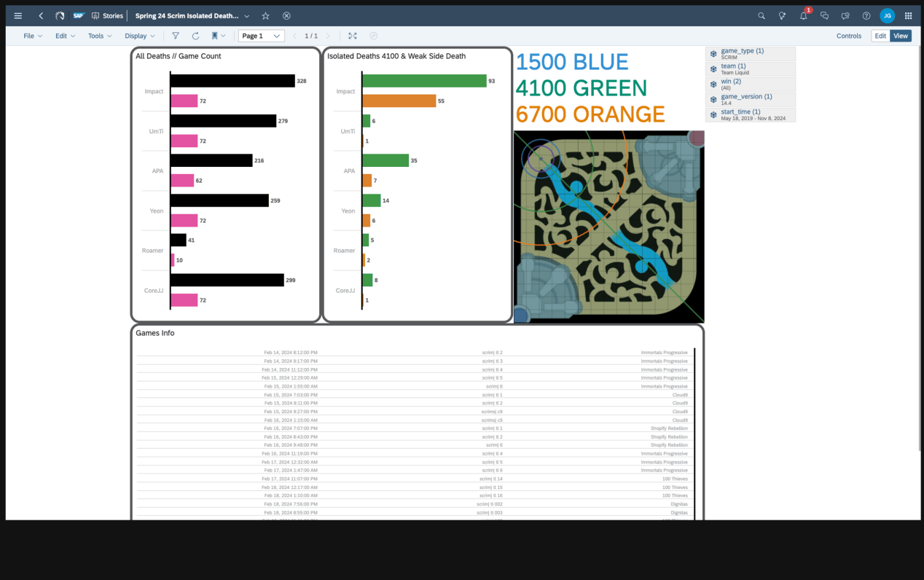Screen dimensions: 924x580
Task: Open the File menu
Action: (33, 36)
